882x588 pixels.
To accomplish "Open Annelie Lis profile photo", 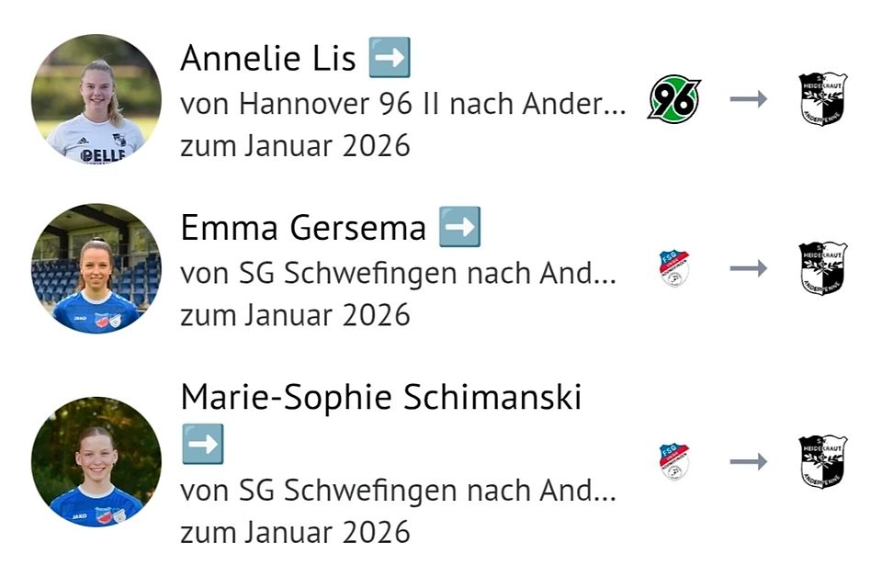I will point(96,99).
